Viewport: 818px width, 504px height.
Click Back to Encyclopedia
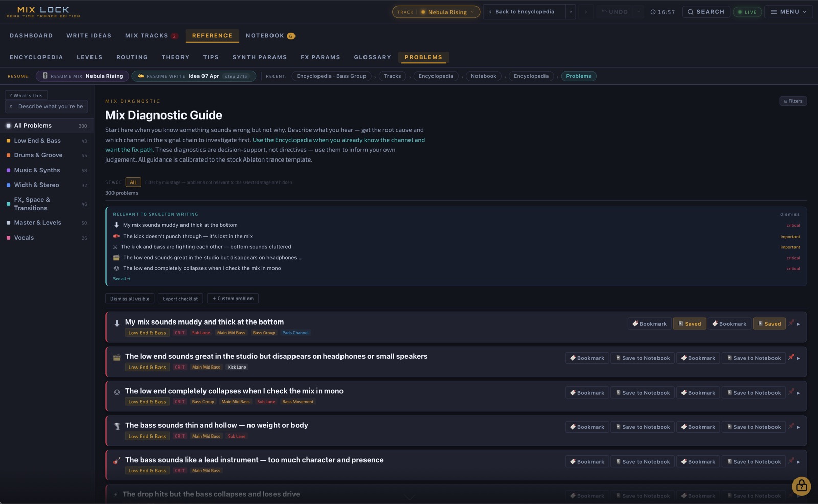tap(525, 12)
